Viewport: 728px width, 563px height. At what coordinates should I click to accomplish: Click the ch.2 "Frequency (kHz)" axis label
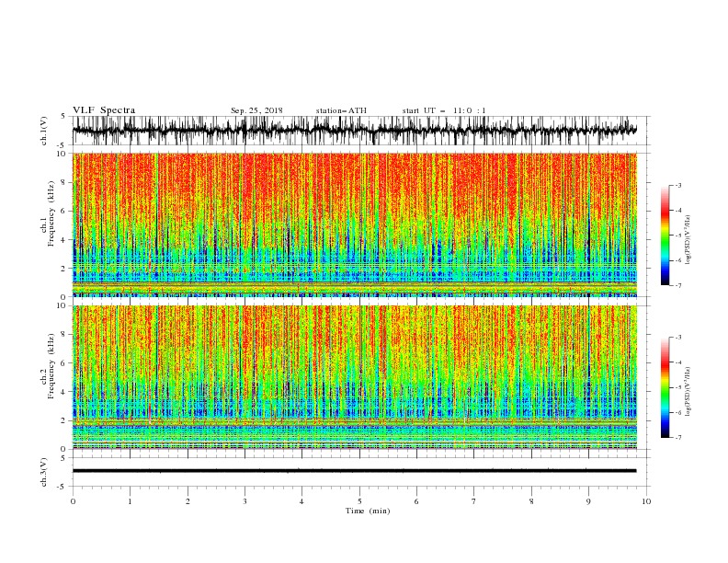pyautogui.click(x=51, y=366)
